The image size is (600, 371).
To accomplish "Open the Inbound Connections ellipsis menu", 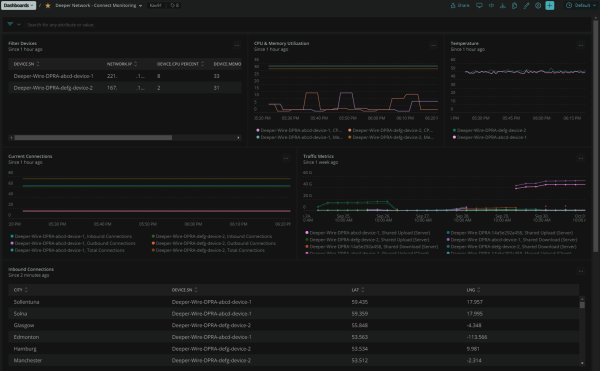I will [581, 271].
